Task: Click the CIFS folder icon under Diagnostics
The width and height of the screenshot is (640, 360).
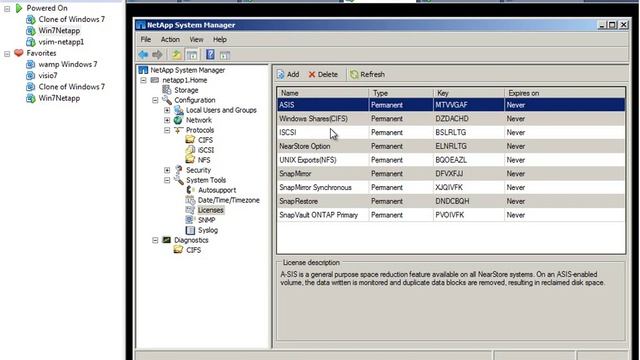Action: [x=178, y=250]
